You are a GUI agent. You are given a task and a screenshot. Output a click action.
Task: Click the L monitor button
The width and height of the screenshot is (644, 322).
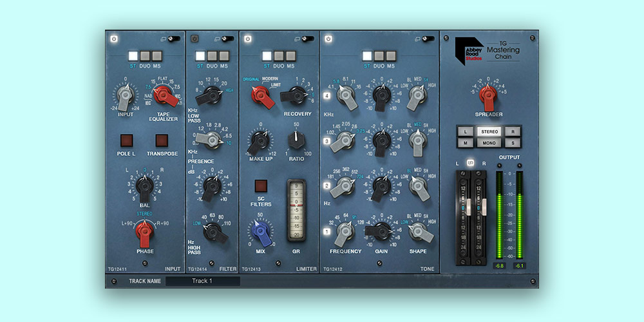[x=466, y=131]
